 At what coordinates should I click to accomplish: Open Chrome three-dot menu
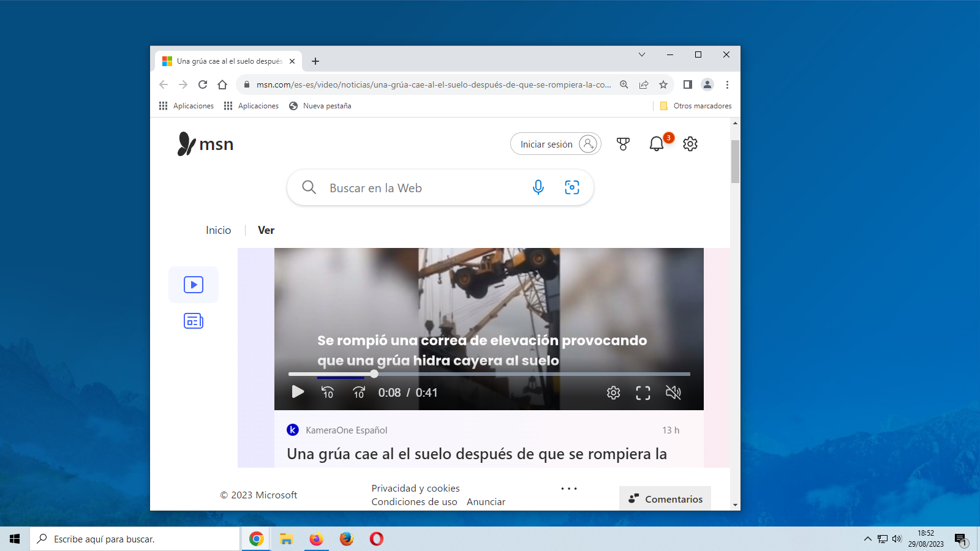coord(727,84)
